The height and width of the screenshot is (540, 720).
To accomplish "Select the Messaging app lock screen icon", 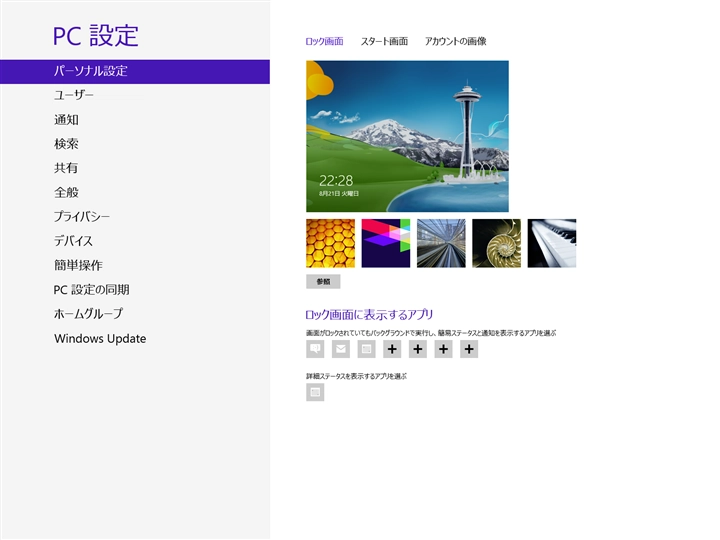I will point(315,349).
